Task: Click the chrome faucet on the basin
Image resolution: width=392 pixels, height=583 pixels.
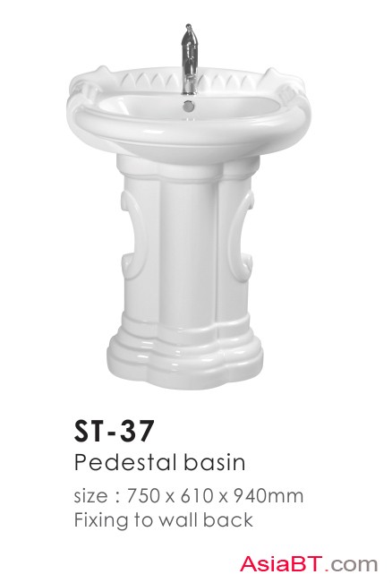Action: [189, 59]
